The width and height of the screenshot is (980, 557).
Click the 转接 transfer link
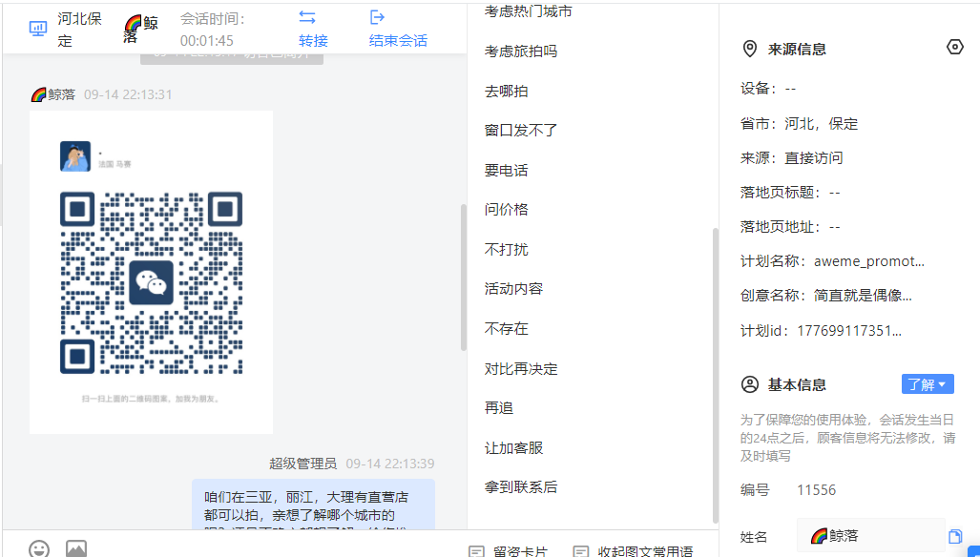(313, 41)
